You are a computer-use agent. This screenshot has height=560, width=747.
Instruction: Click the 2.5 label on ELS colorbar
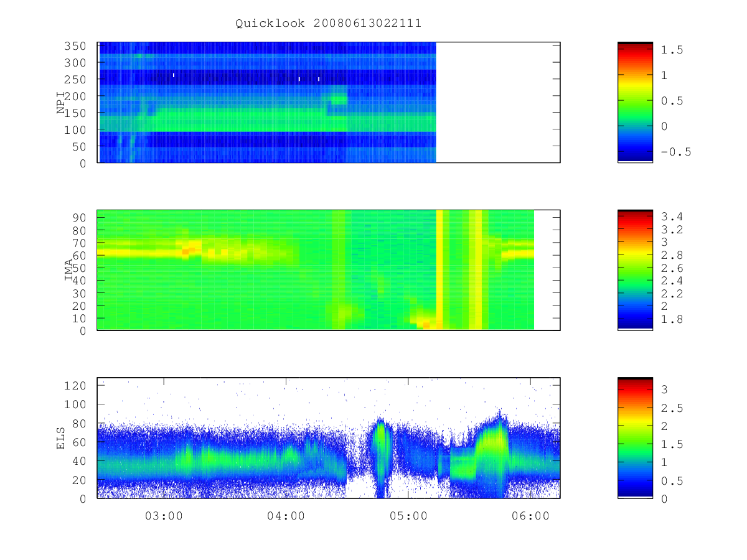point(672,408)
